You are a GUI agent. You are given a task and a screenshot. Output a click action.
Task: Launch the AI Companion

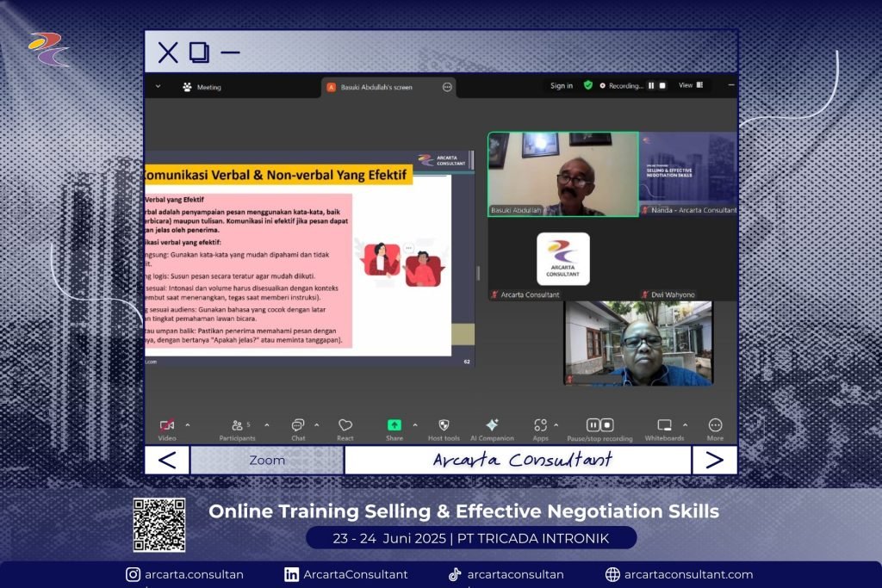point(492,425)
